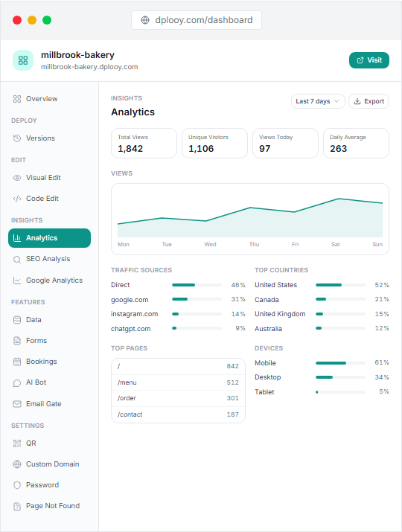
Task: Click the Canada country row
Action: click(322, 300)
